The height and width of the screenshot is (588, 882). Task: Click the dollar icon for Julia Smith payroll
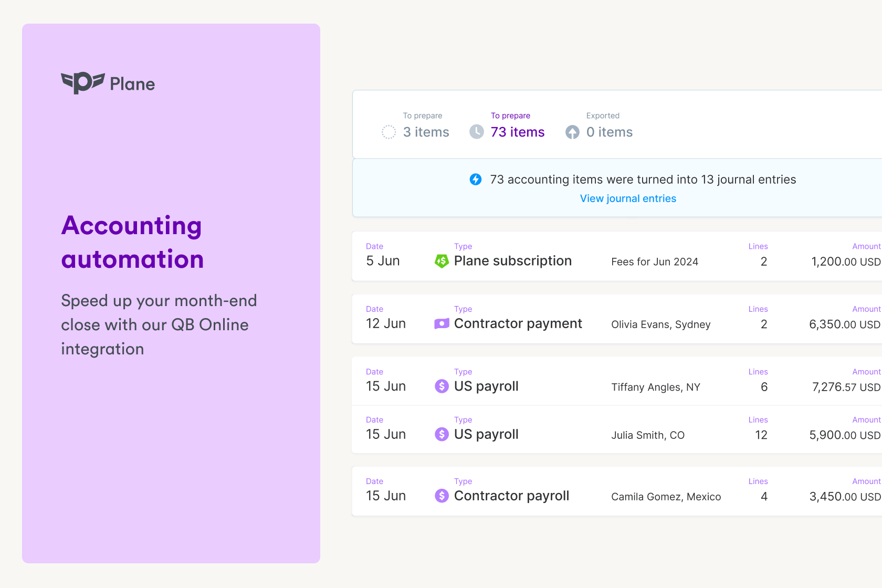click(442, 434)
